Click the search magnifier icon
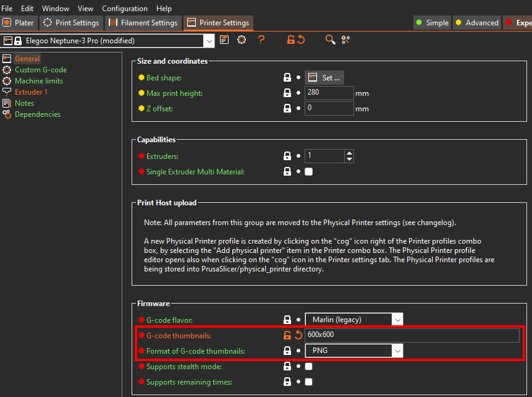532x397 pixels. [331, 40]
